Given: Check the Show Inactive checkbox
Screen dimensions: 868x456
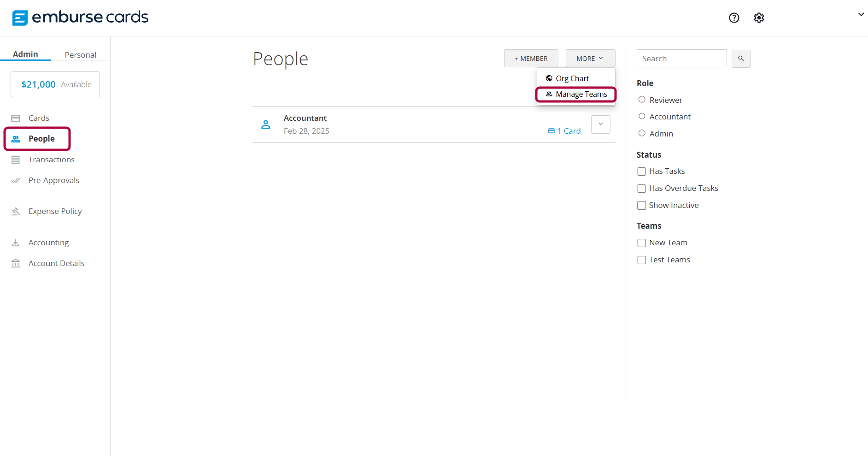Looking at the screenshot, I should (641, 206).
